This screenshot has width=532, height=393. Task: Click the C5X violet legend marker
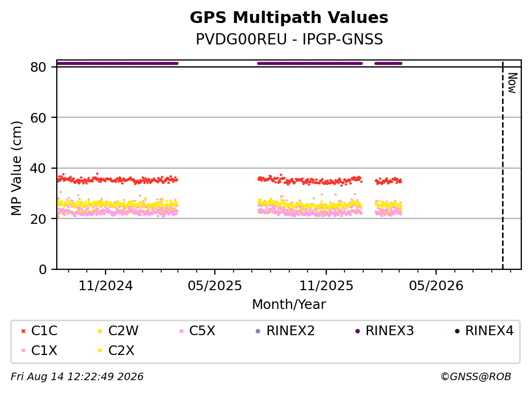[x=181, y=331]
